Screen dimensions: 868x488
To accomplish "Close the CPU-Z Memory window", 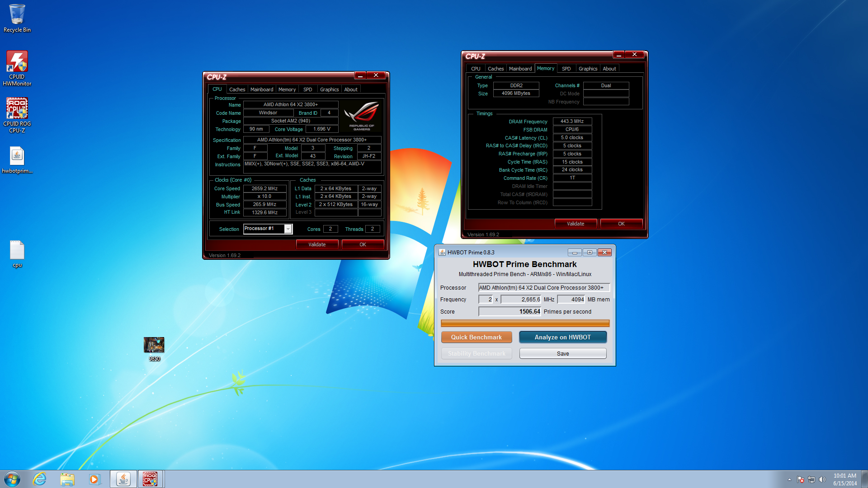I will point(634,54).
